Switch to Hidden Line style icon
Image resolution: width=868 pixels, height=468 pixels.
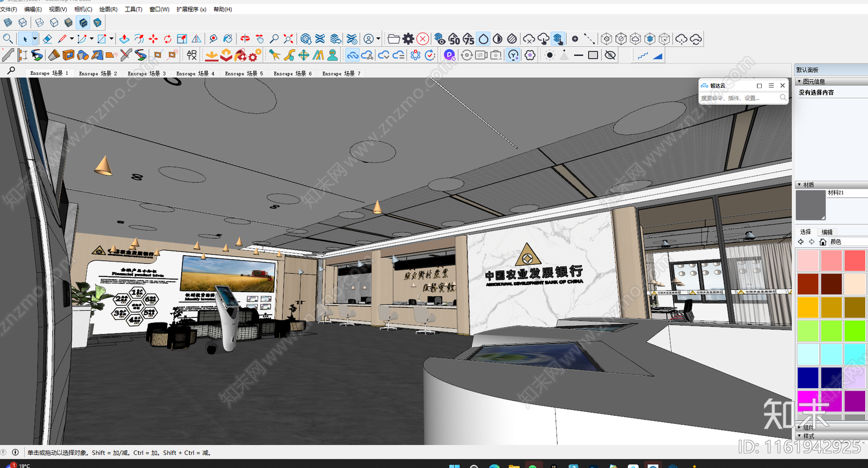click(x=54, y=23)
